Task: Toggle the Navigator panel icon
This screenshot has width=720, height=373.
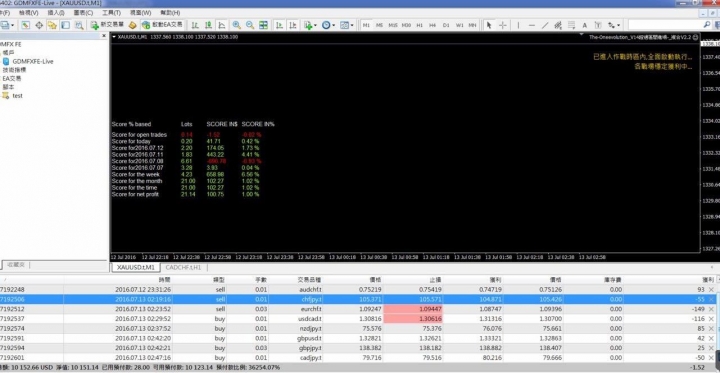Action: click(52, 25)
